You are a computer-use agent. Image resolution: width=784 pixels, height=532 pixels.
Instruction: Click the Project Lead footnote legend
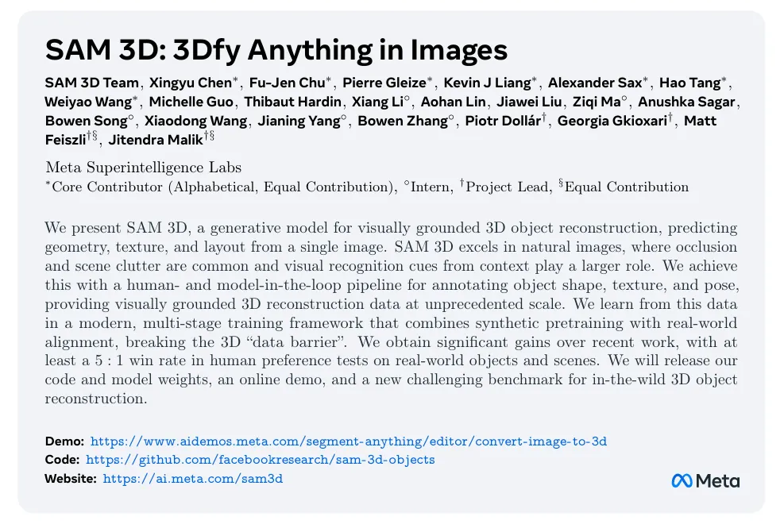(504, 187)
